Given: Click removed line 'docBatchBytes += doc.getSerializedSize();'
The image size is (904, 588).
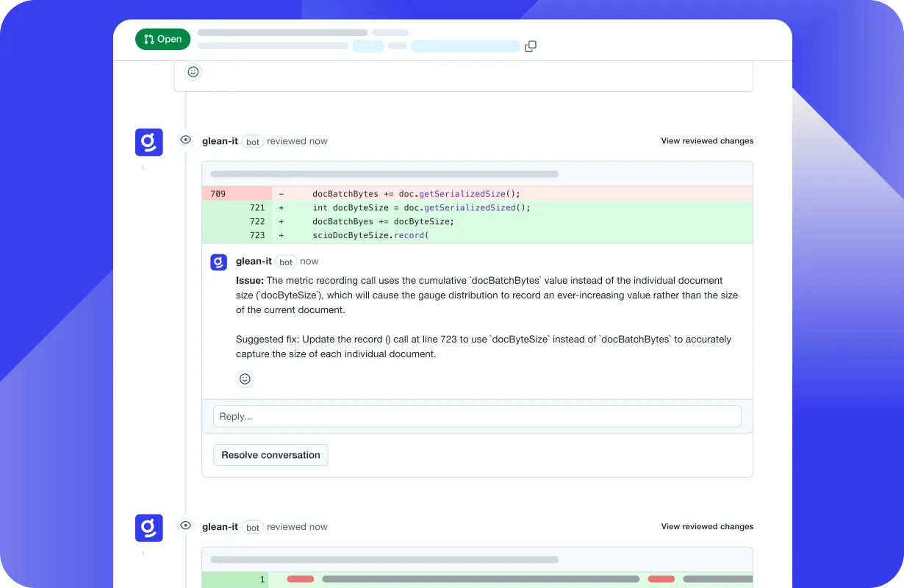Looking at the screenshot, I should click(416, 194).
